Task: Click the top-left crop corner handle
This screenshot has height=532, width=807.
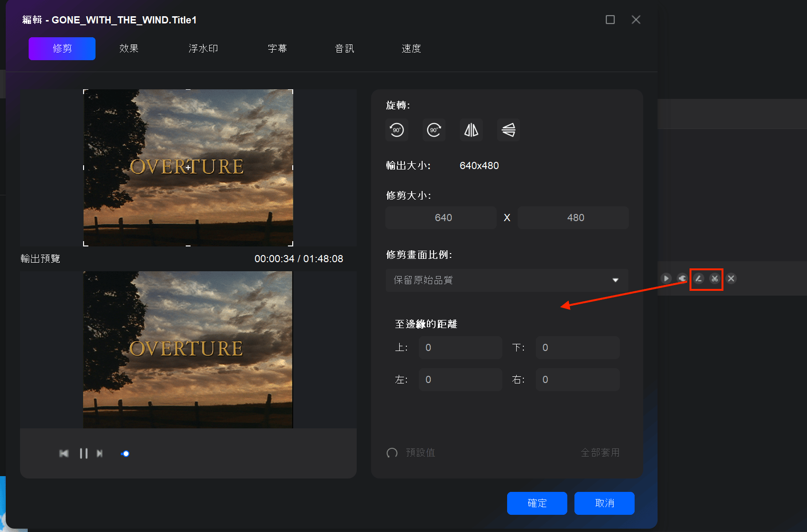Action: [85, 91]
